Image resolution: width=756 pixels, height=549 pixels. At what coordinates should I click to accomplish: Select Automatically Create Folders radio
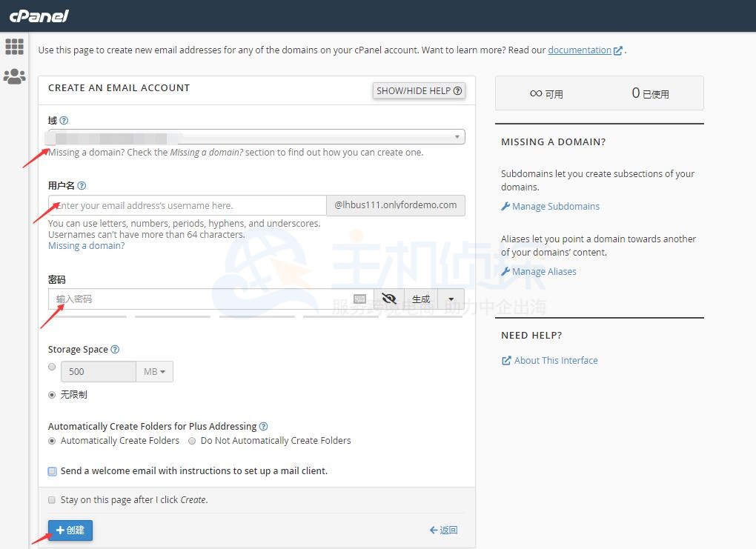tap(52, 441)
